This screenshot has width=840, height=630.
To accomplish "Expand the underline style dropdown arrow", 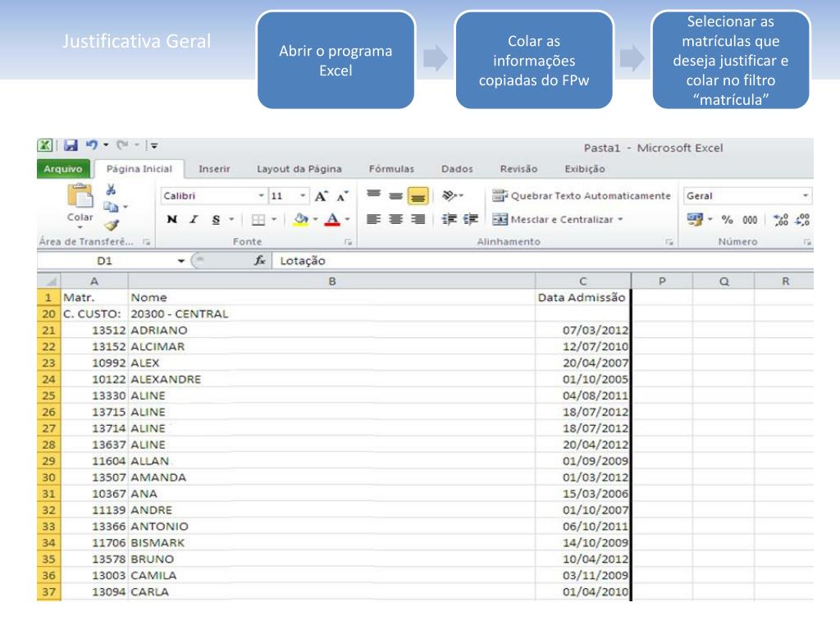I will click(231, 219).
